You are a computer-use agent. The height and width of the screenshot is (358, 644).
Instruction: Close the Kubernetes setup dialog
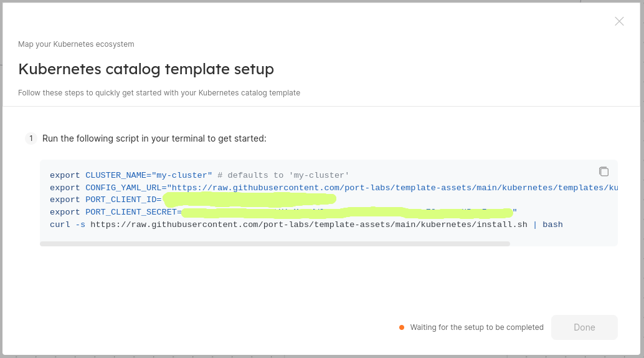click(x=619, y=21)
